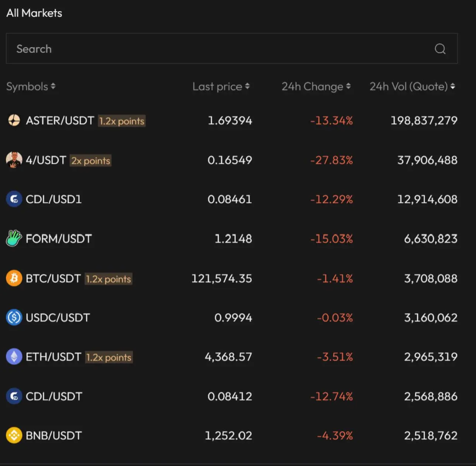The height and width of the screenshot is (466, 476).
Task: Sort by 24h Change column
Action: point(316,86)
